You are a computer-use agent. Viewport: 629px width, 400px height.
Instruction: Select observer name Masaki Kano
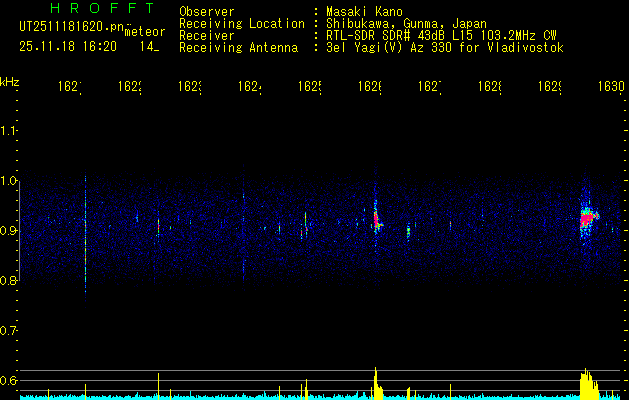(x=364, y=12)
